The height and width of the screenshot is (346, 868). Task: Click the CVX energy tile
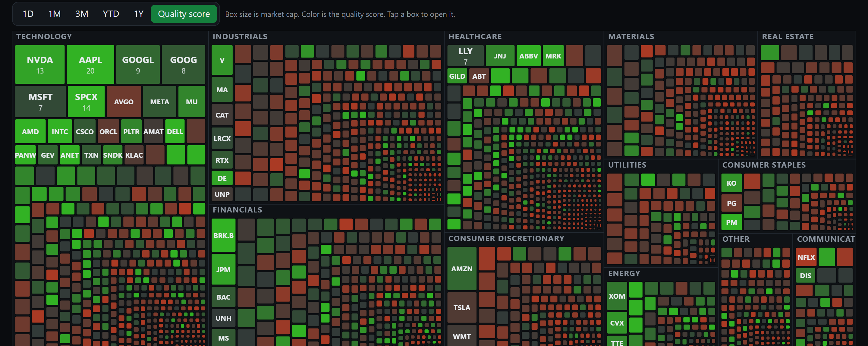coord(617,322)
